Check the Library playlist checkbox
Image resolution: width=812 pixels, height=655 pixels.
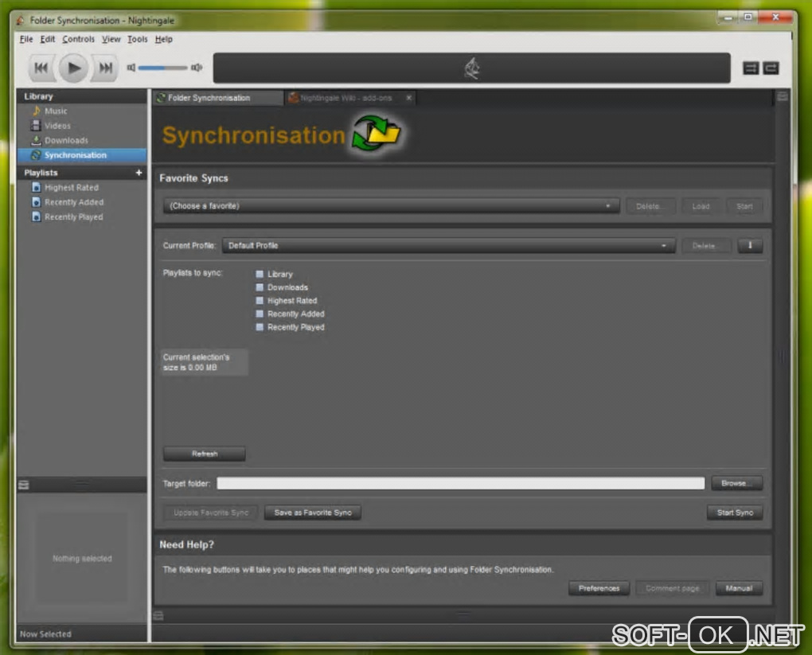pos(260,274)
